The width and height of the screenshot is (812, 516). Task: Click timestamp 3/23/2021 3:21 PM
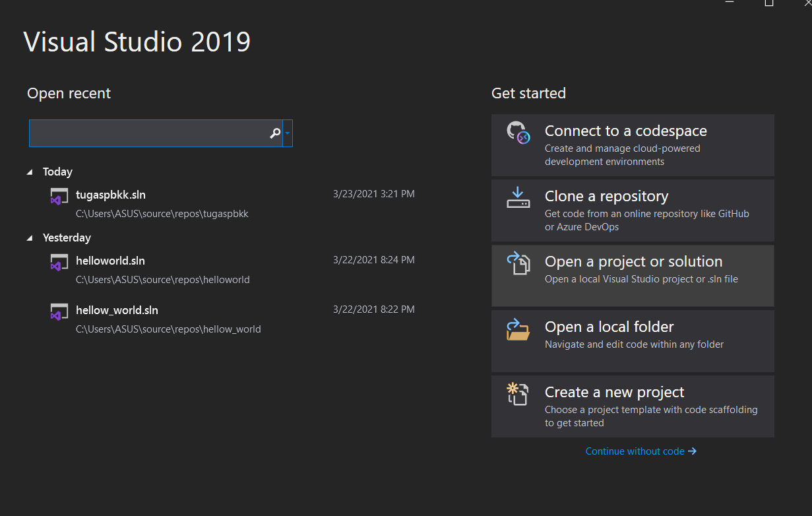[x=374, y=194]
